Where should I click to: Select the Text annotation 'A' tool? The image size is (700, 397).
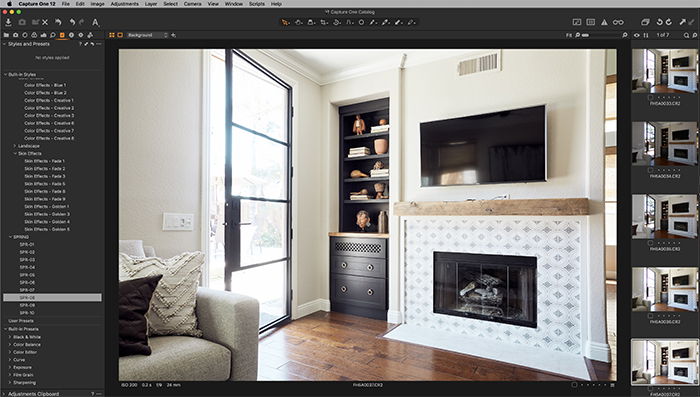click(95, 22)
